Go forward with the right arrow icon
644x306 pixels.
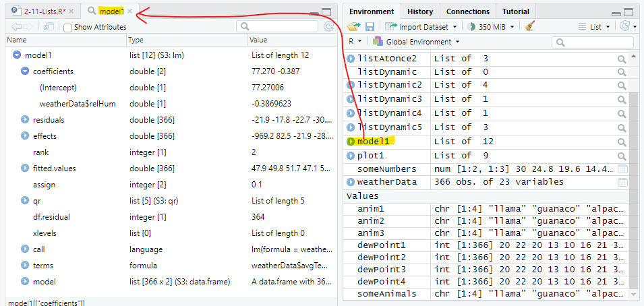click(28, 27)
